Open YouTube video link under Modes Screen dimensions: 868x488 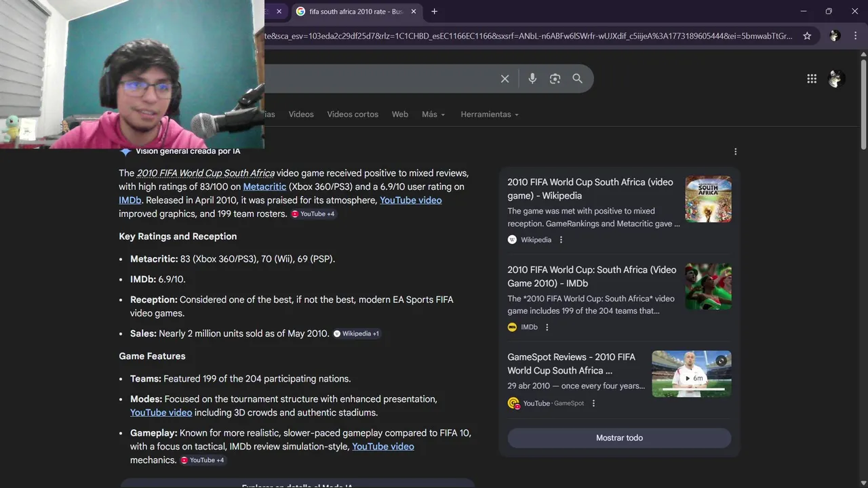(x=161, y=413)
